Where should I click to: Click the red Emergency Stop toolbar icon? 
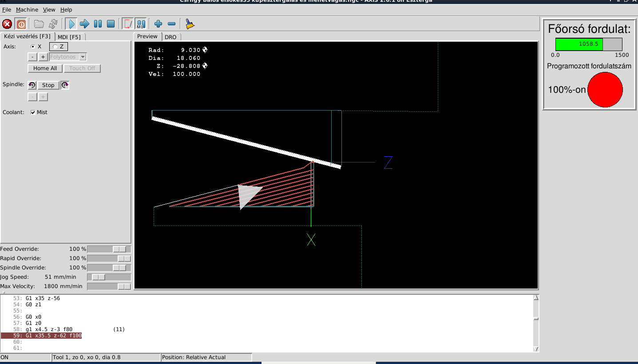pyautogui.click(x=7, y=24)
